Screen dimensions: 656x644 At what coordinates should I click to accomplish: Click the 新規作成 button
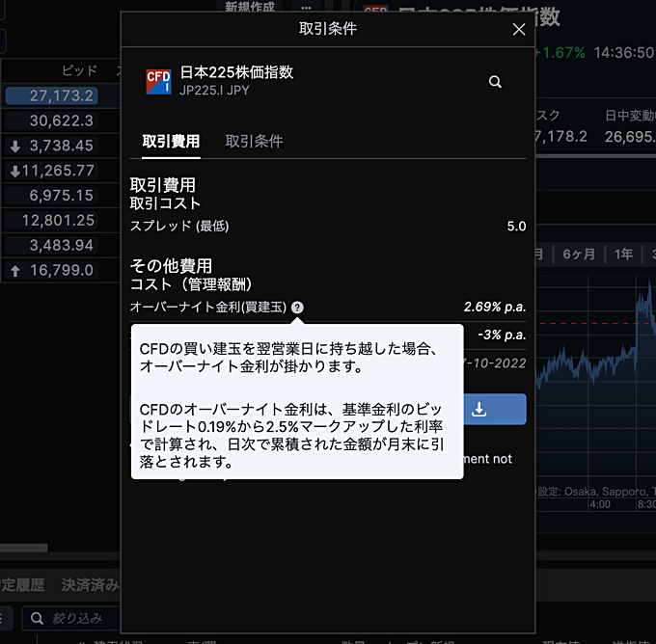250,7
